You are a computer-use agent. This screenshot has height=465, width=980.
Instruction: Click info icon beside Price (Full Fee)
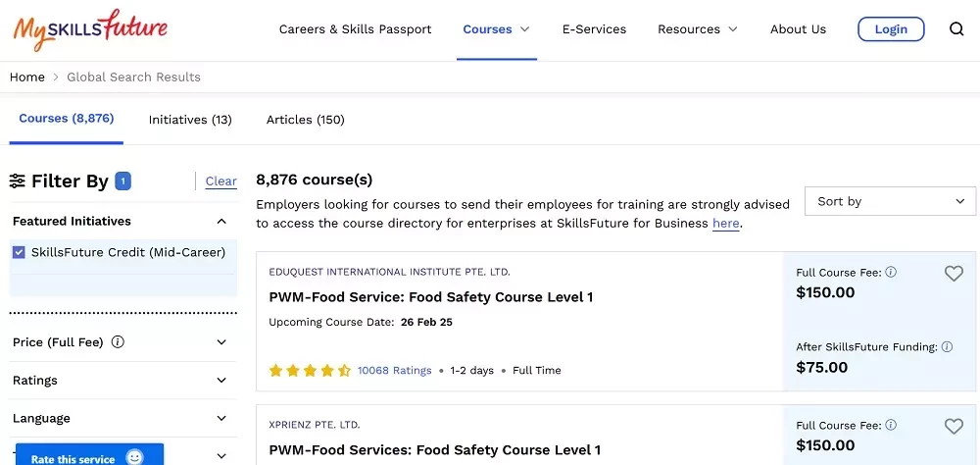pos(118,341)
